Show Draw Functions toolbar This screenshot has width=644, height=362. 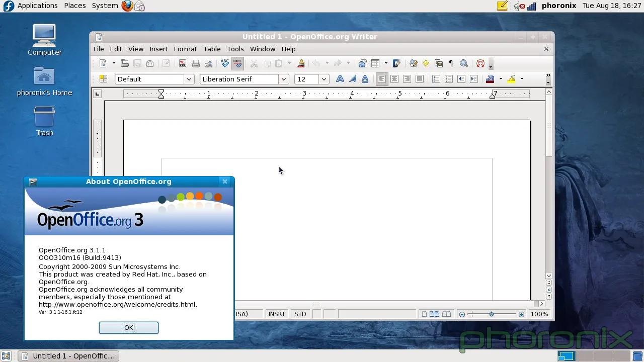point(396,63)
